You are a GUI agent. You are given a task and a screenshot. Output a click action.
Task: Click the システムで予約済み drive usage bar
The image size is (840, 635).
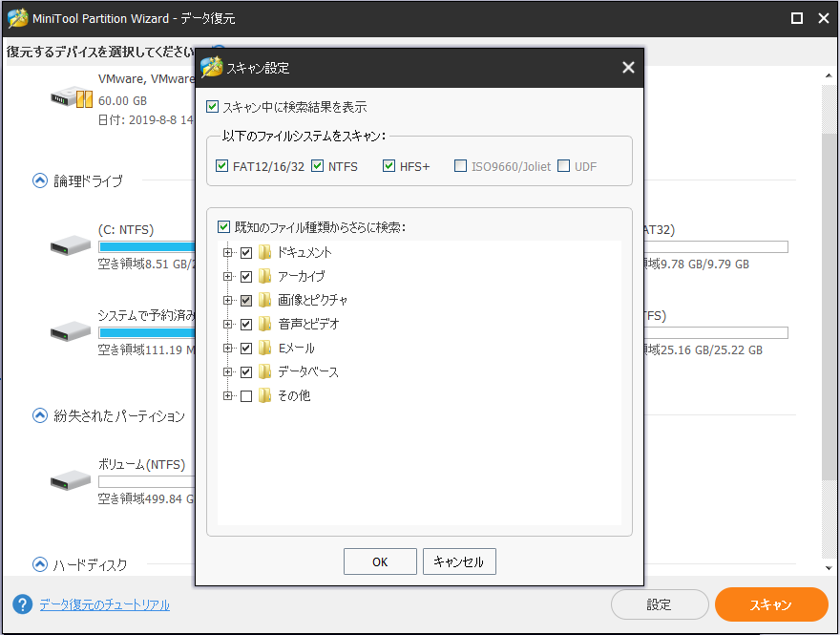(147, 332)
